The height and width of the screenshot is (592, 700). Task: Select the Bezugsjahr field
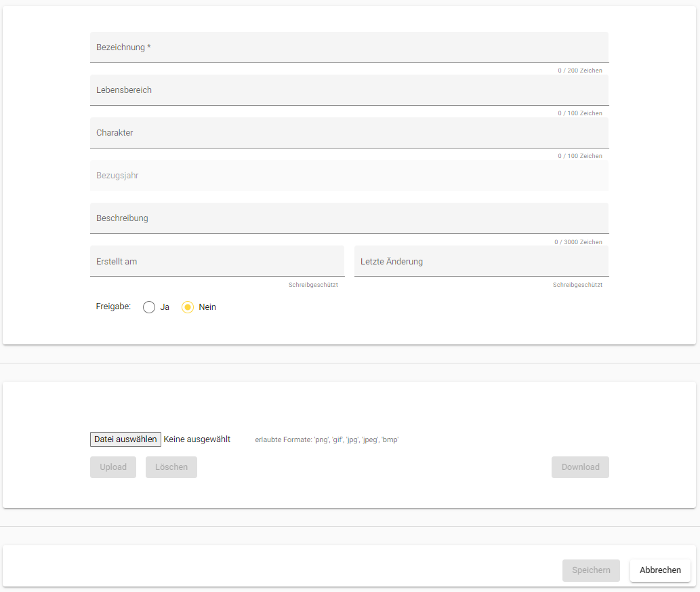point(349,176)
